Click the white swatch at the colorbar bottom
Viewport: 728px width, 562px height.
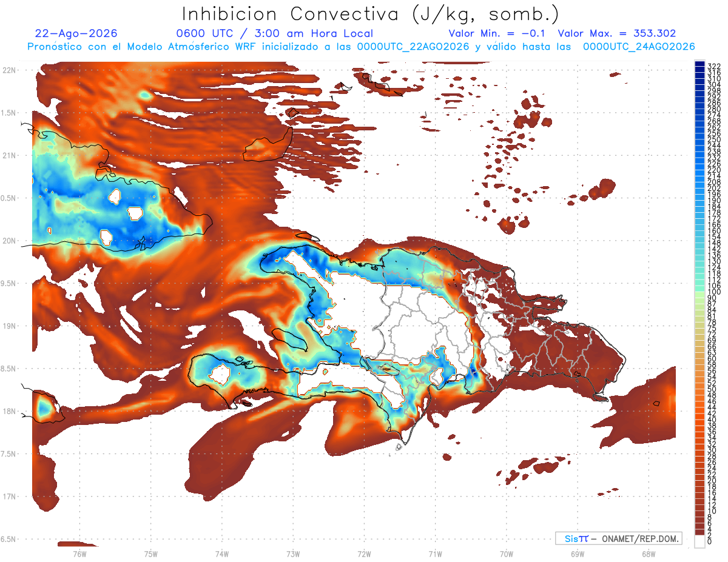coord(699,541)
